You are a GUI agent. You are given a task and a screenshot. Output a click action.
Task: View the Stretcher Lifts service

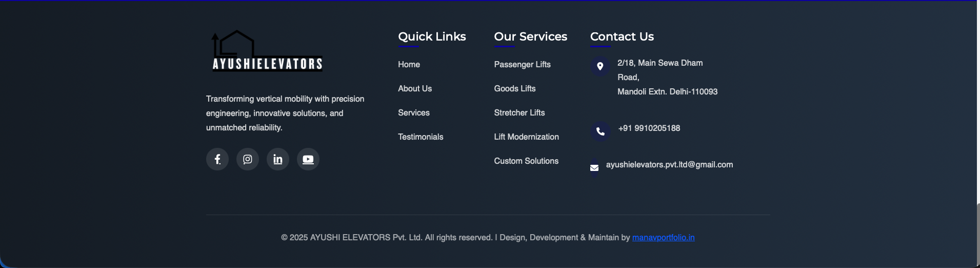click(x=519, y=112)
